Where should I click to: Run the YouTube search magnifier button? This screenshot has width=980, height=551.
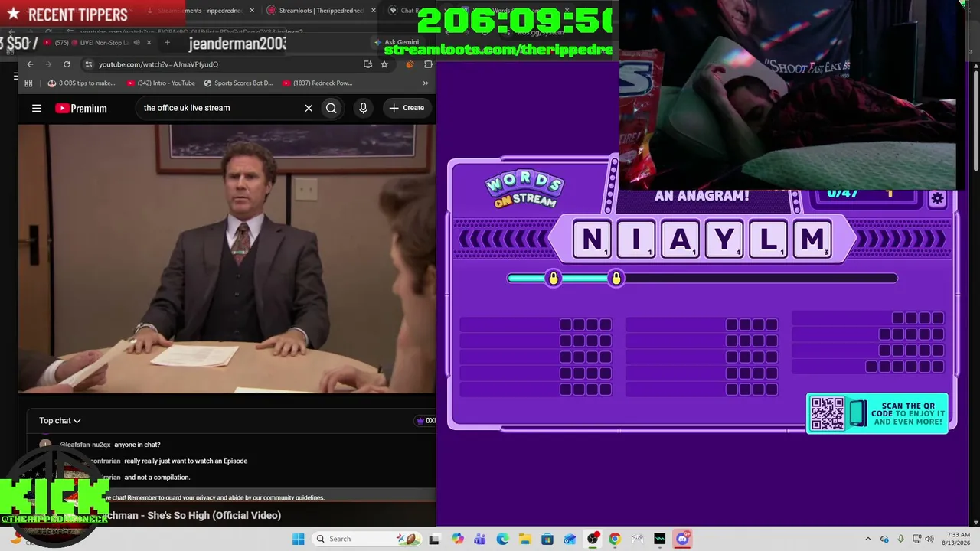(331, 108)
